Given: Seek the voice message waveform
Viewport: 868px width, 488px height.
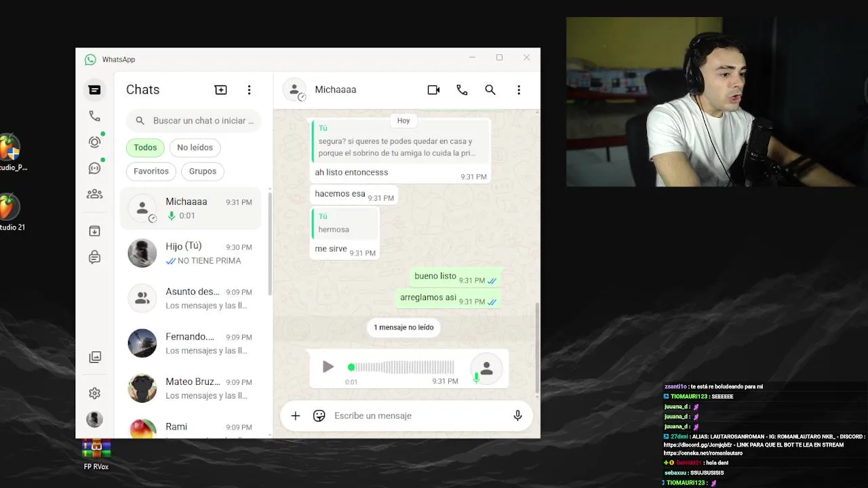Looking at the screenshot, I should [401, 367].
